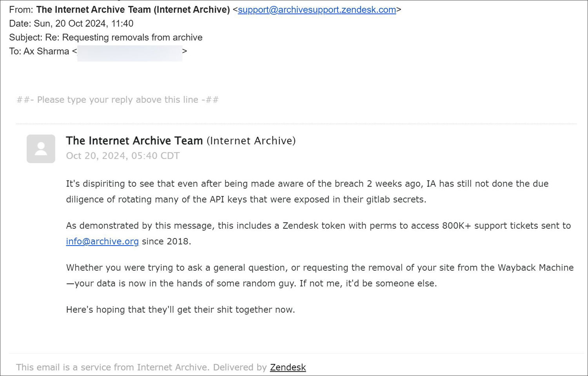Click the recipient name Ax Sharma

tap(46, 51)
